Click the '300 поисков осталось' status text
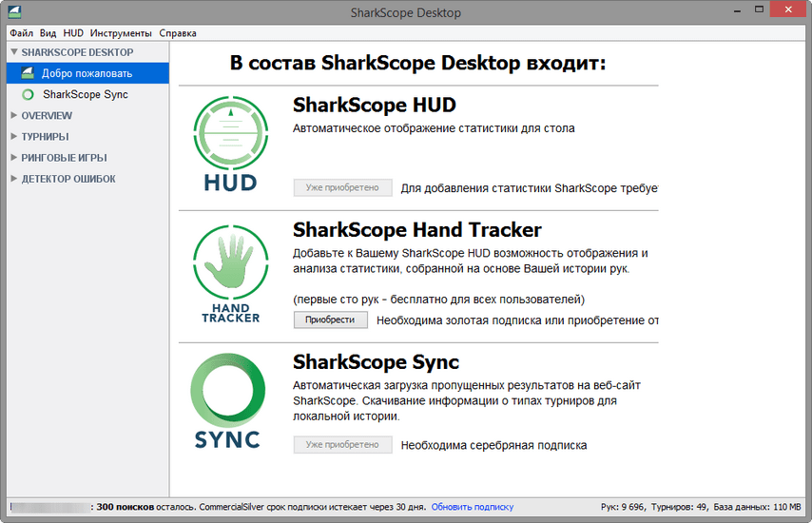 click(146, 507)
